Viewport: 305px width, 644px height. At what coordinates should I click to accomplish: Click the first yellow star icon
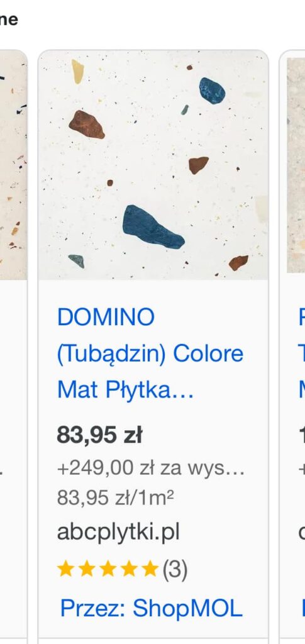65,569
